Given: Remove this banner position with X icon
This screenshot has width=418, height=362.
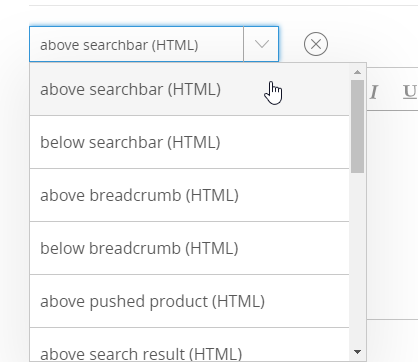Looking at the screenshot, I should [x=316, y=44].
